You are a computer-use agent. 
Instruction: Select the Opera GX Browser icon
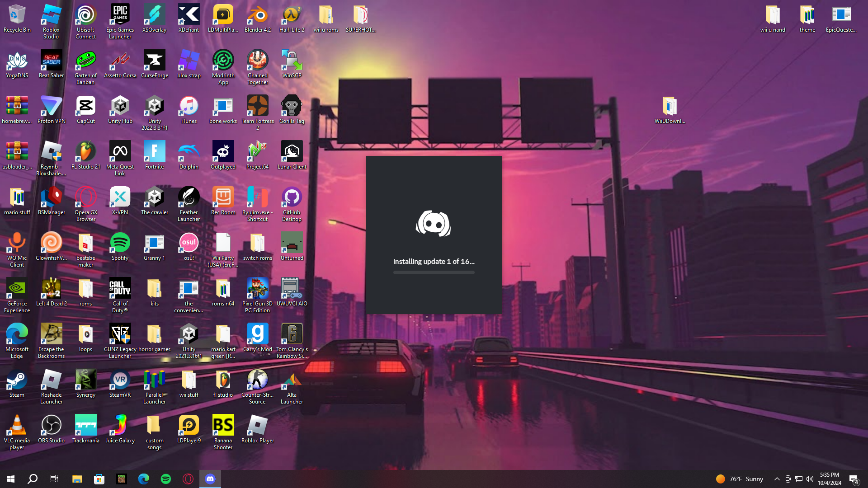click(x=85, y=205)
